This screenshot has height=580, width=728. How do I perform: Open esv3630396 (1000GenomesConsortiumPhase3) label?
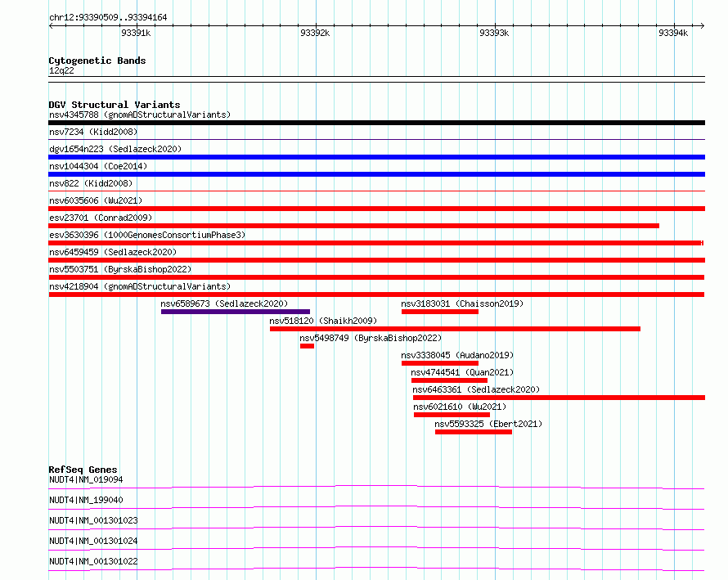point(147,235)
